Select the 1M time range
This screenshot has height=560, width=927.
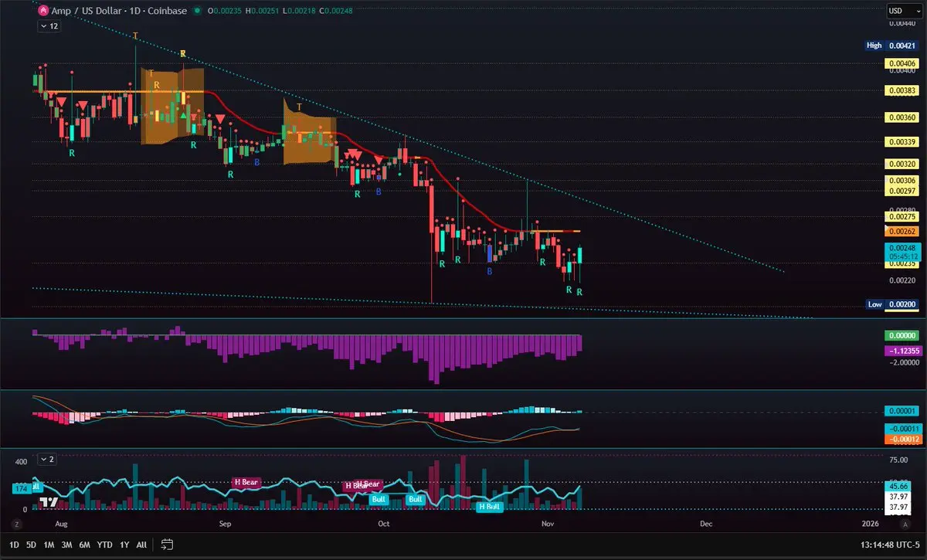point(49,545)
